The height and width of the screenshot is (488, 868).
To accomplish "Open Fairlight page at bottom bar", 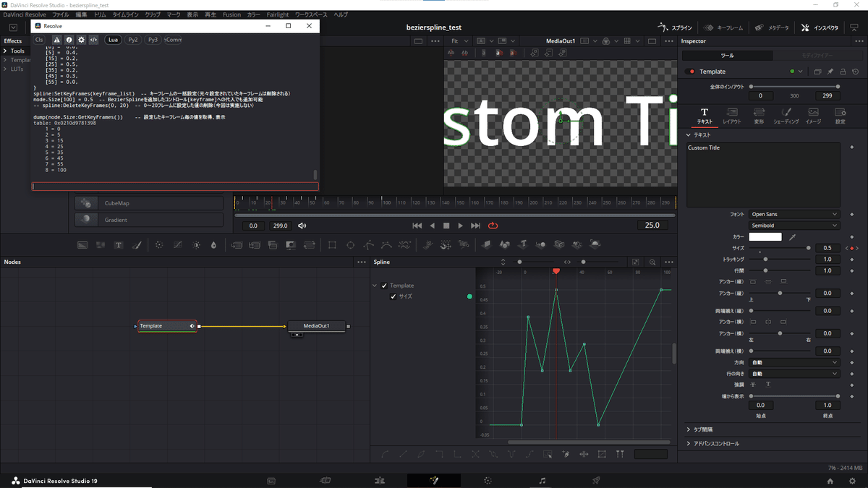I will click(542, 480).
